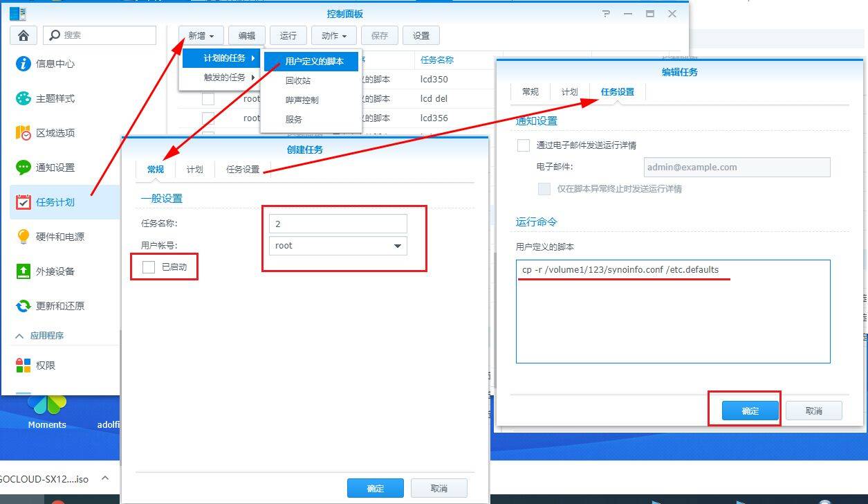The height and width of the screenshot is (504, 868).
Task: Tick the checkbox in the lcd356 row
Action: point(208,118)
